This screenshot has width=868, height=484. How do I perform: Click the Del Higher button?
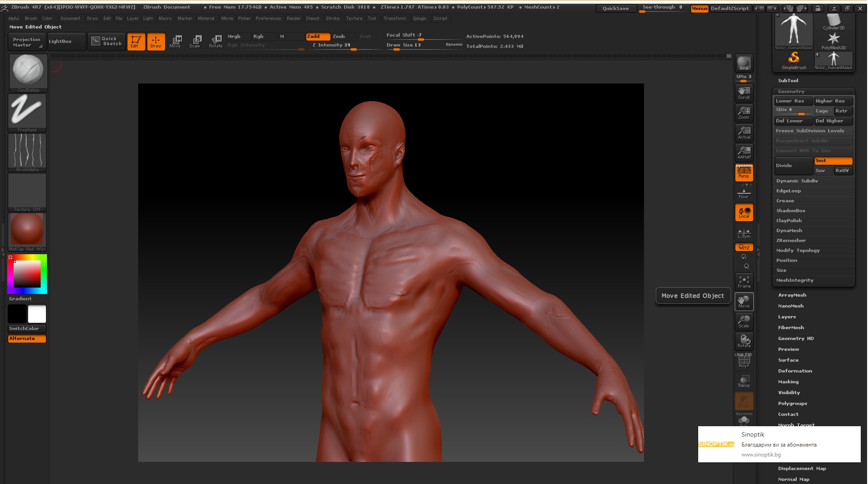click(833, 121)
